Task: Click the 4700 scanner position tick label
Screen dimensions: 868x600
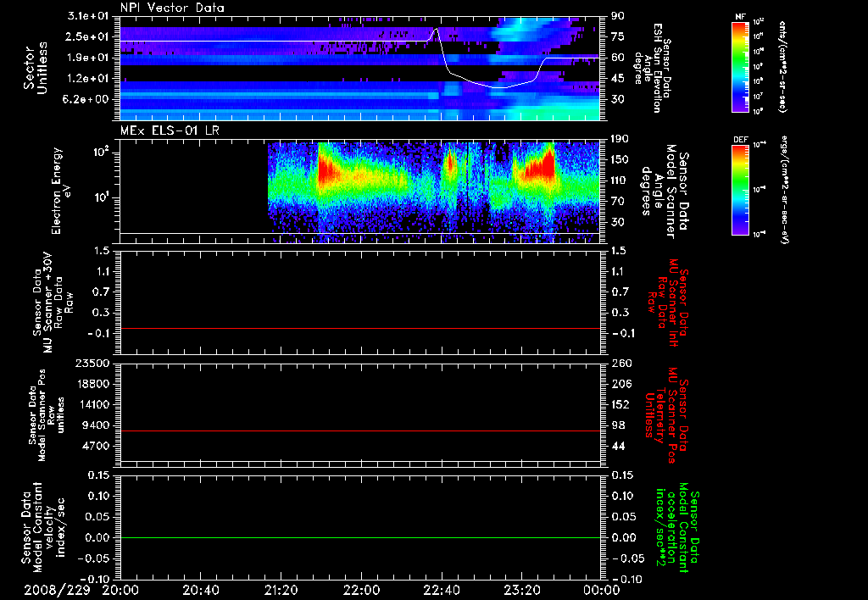Action: pos(96,446)
